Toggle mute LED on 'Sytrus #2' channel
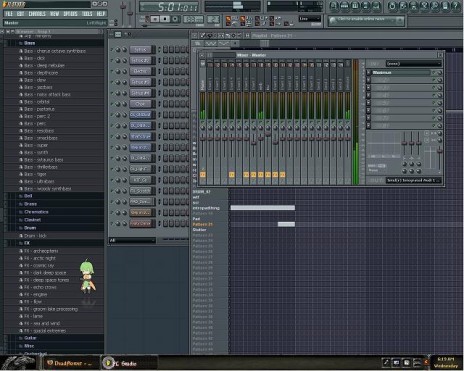Image resolution: width=464 pixels, height=371 pixels. (x=112, y=60)
